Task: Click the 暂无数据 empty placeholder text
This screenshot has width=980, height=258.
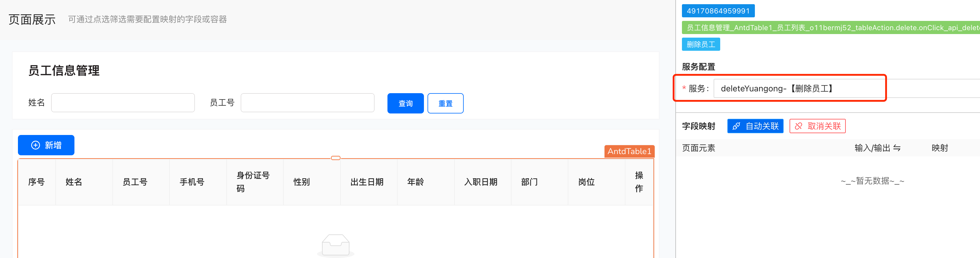Action: (x=872, y=181)
